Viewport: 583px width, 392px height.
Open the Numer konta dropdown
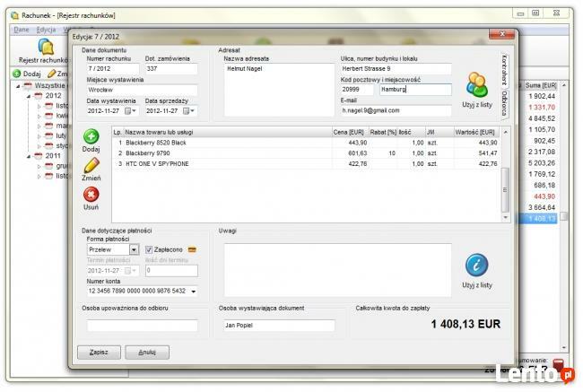[x=192, y=291]
